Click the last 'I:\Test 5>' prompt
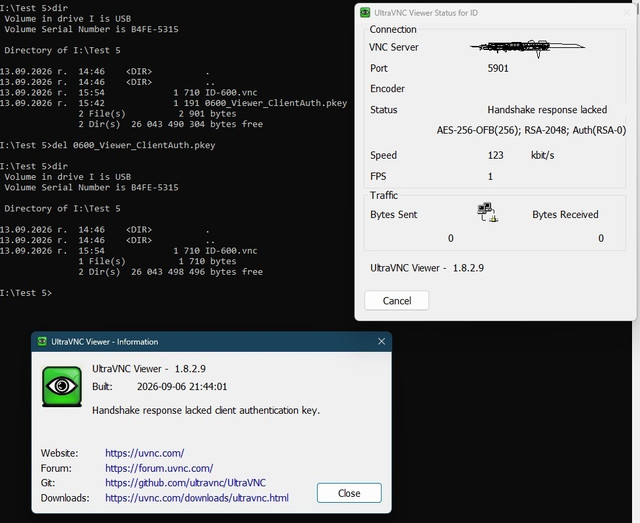The height and width of the screenshot is (523, 640). [x=26, y=293]
